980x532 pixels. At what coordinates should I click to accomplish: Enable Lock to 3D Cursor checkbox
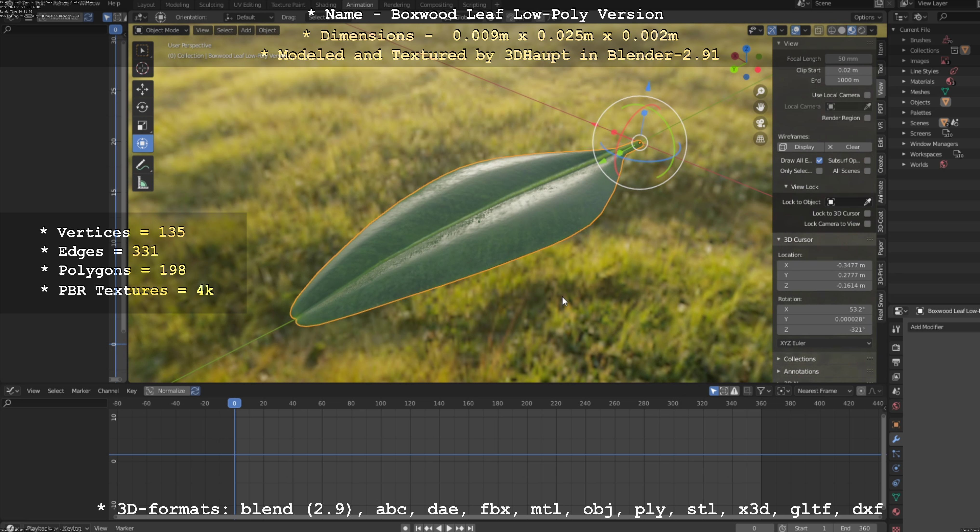(867, 213)
